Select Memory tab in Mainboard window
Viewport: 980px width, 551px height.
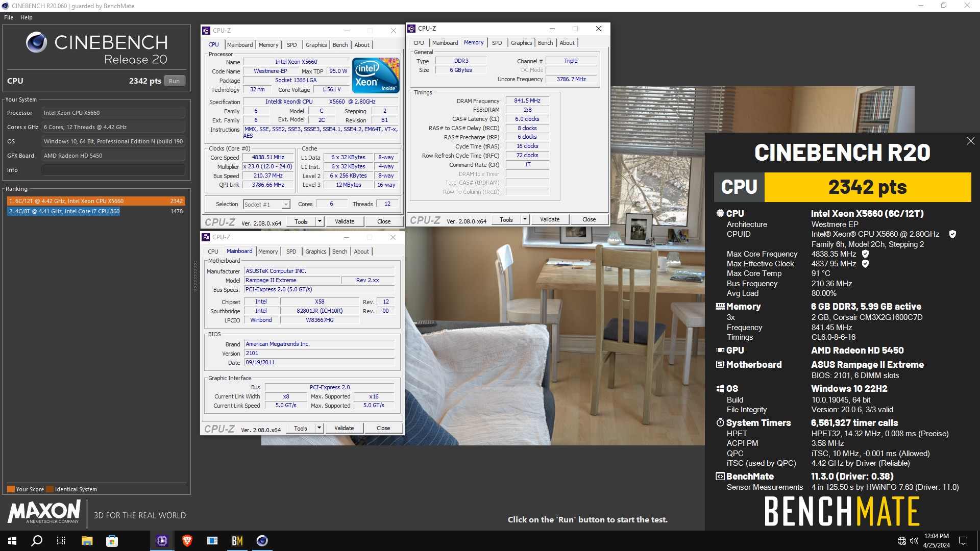click(x=268, y=252)
